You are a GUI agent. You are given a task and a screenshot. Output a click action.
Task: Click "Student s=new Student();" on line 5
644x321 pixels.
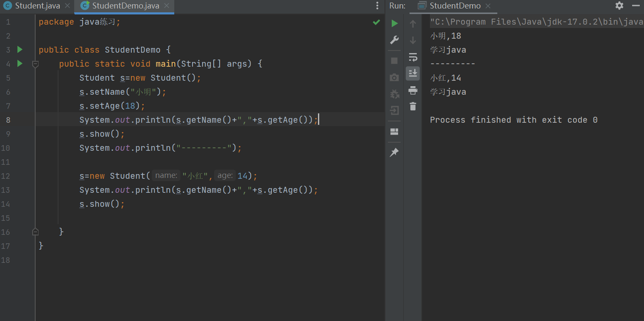pyautogui.click(x=140, y=78)
